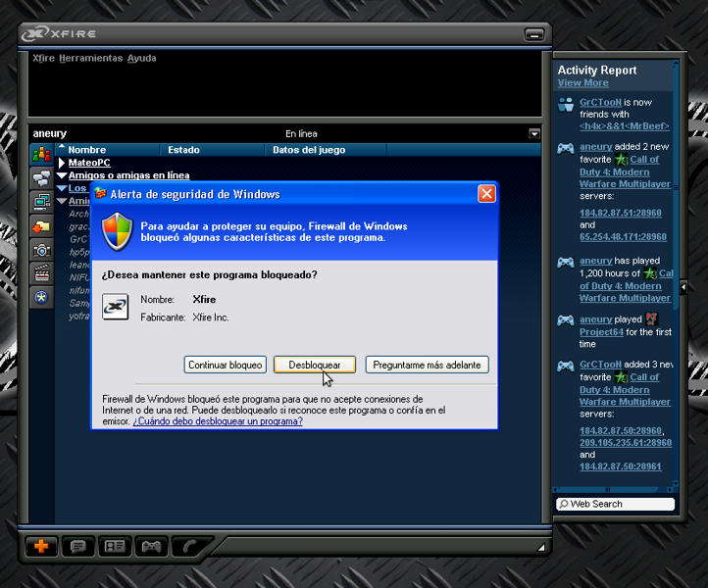Open server link 209.105.235.61:28960
Screen dimensions: 708x588
pos(626,443)
